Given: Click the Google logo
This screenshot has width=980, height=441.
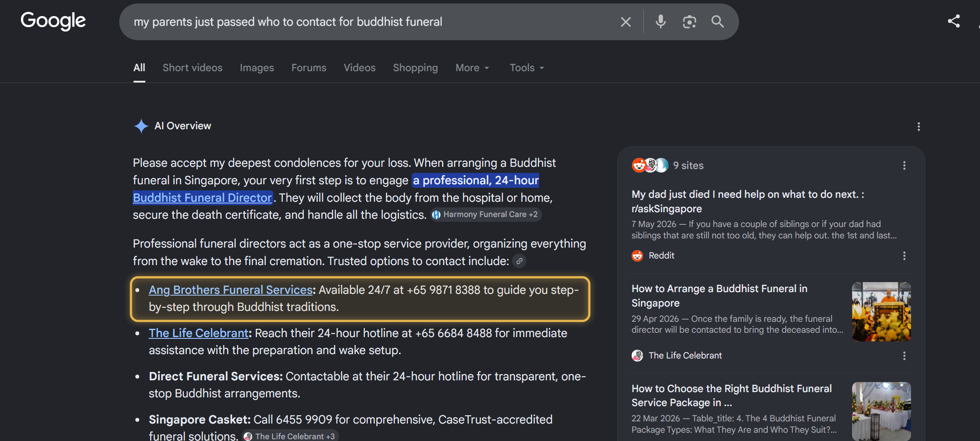Looking at the screenshot, I should 53,21.
